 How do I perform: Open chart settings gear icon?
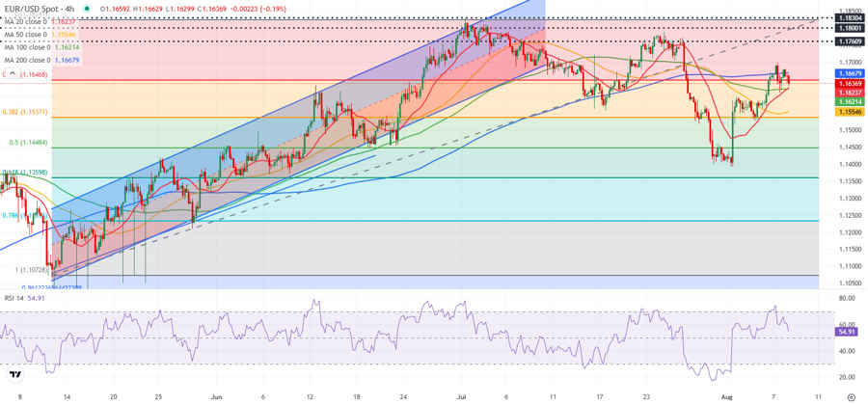(x=851, y=397)
